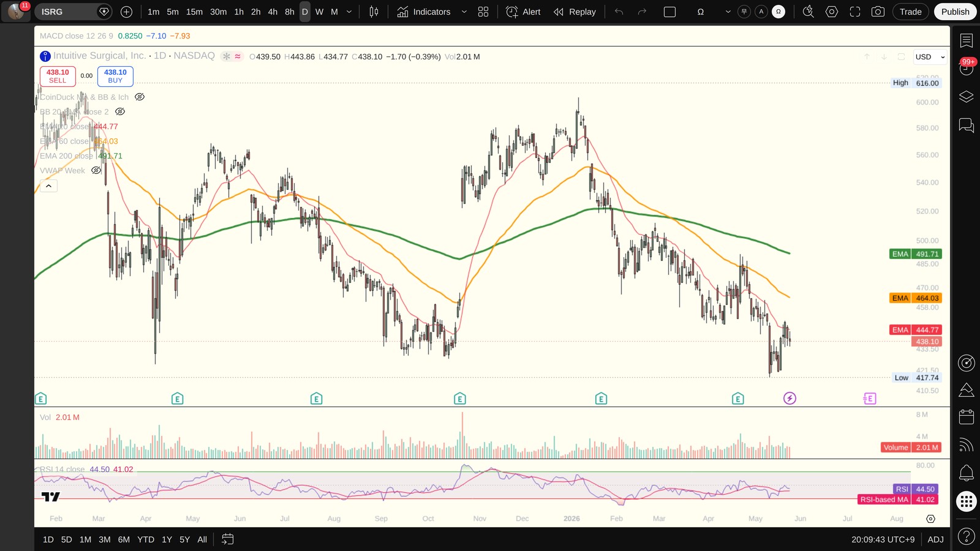
Task: Expand the timeframe interval dropdown
Action: (x=349, y=12)
